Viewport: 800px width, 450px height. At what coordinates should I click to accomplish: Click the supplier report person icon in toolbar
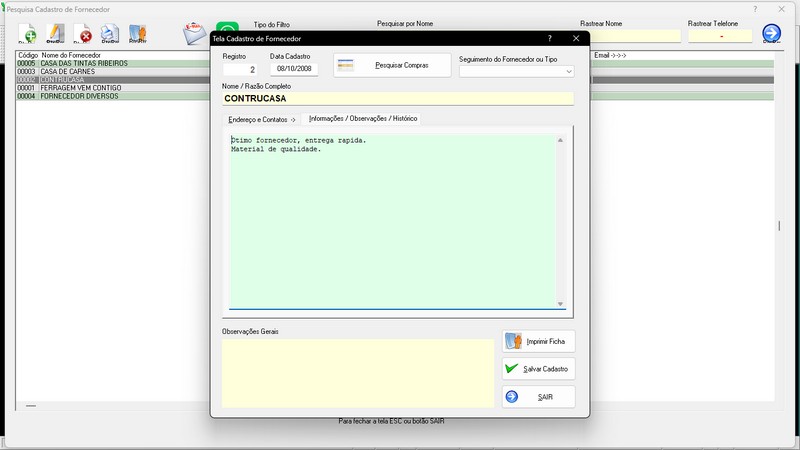pos(138,34)
